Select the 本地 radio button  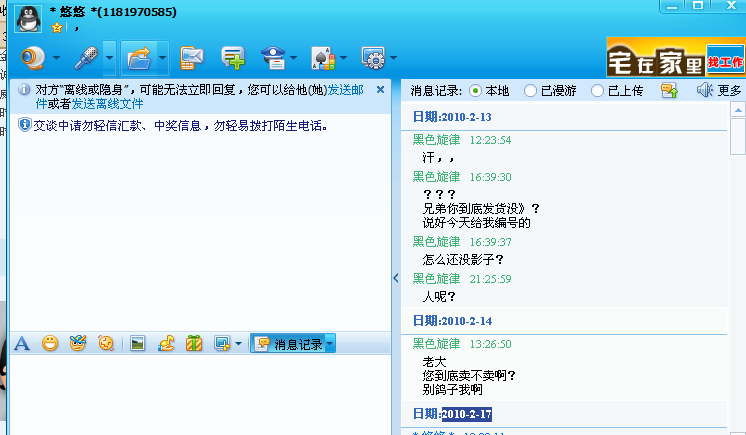[x=475, y=90]
